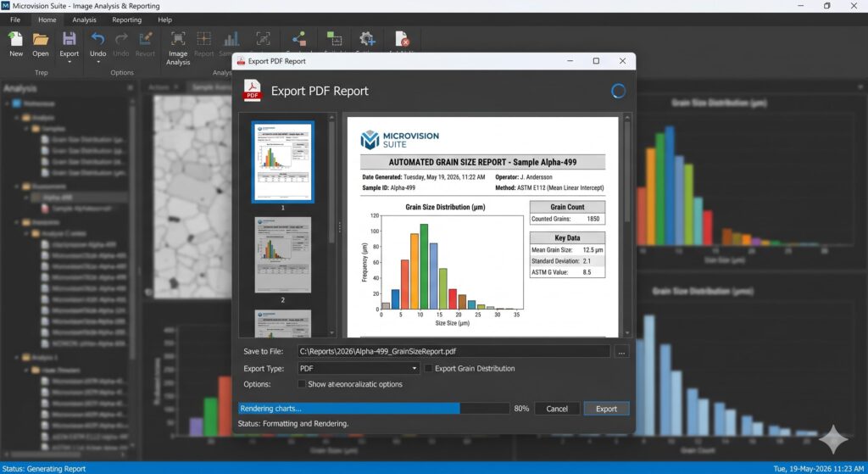868x474 pixels.
Task: Click the expand-frame ribbon icon
Action: point(263,39)
